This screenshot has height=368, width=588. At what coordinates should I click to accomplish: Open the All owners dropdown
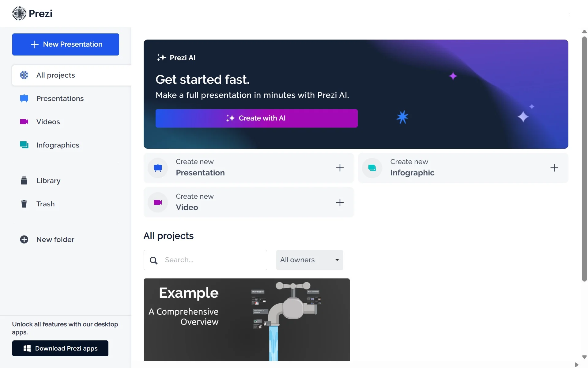[310, 260]
